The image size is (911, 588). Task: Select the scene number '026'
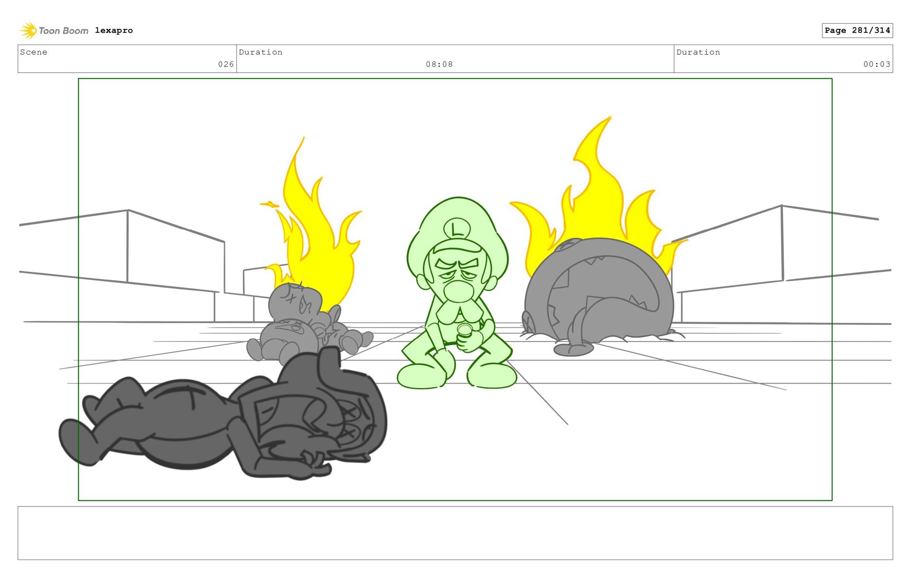pos(226,64)
